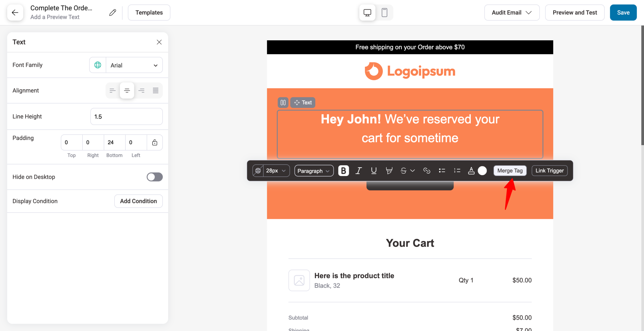Select center text alignment
This screenshot has height=331, width=644.
point(127,90)
